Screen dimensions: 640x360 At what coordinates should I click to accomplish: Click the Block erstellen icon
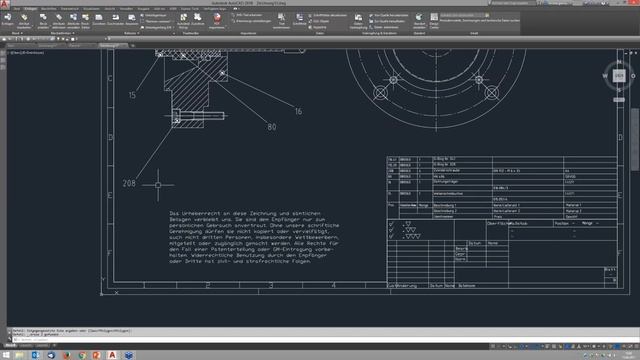pyautogui.click(x=43, y=20)
